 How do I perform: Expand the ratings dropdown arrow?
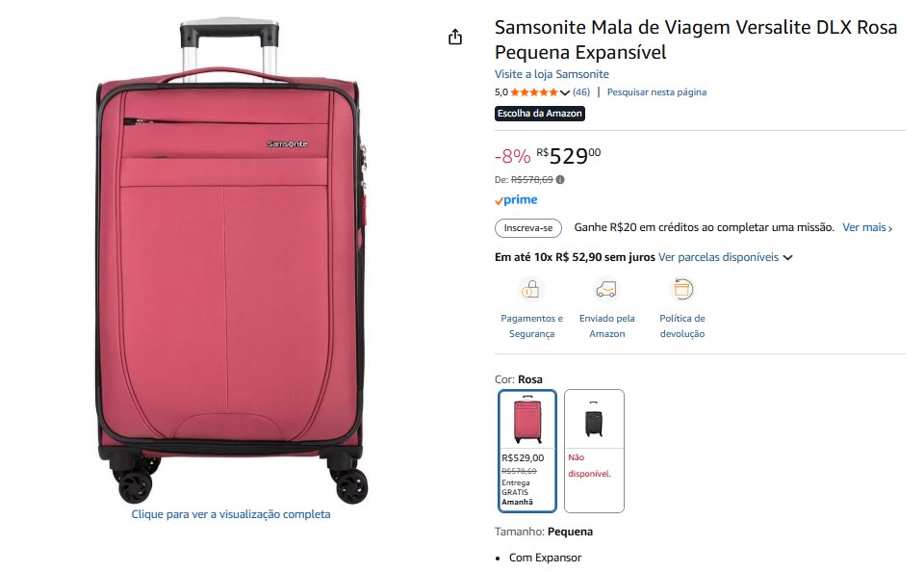coord(565,93)
